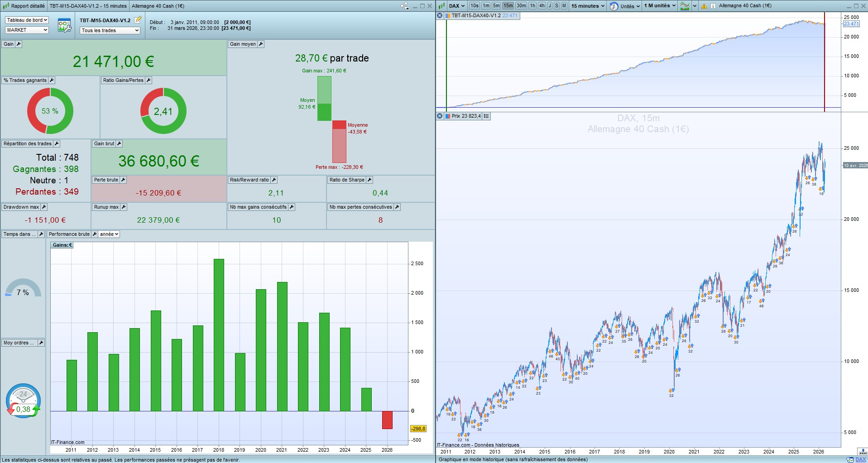Click the Performance brute panel label

[x=69, y=234]
